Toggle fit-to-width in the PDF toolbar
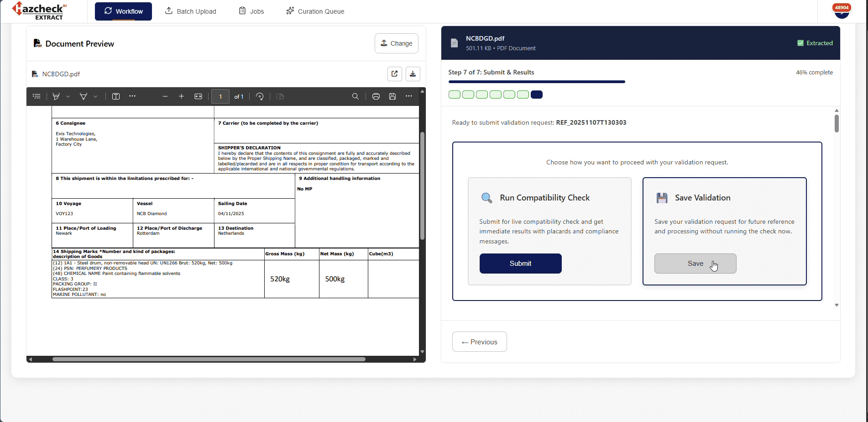Image resolution: width=868 pixels, height=422 pixels. click(x=198, y=96)
